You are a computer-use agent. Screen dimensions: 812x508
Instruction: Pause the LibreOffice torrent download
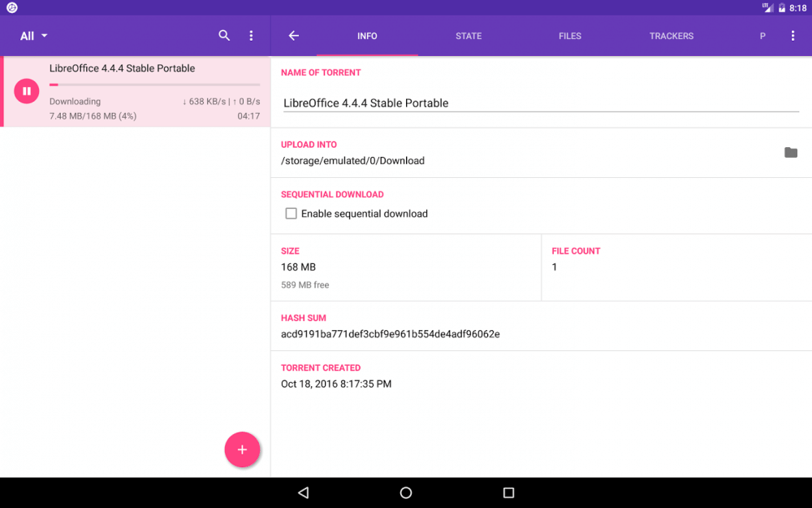pyautogui.click(x=27, y=91)
